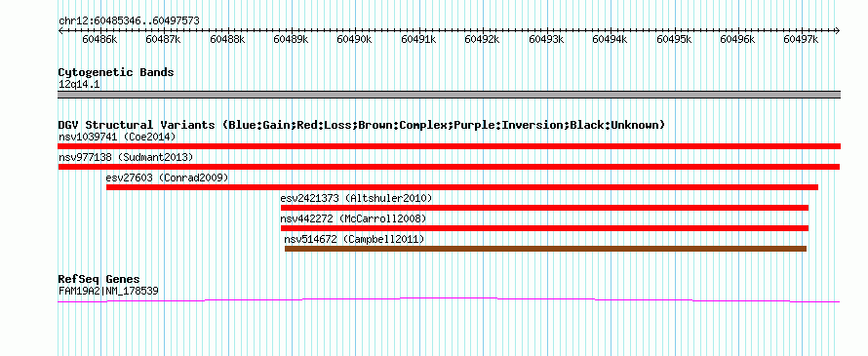Click the Cytogenetic Bands track title
Screen dimensions: 868x356
(x=116, y=72)
